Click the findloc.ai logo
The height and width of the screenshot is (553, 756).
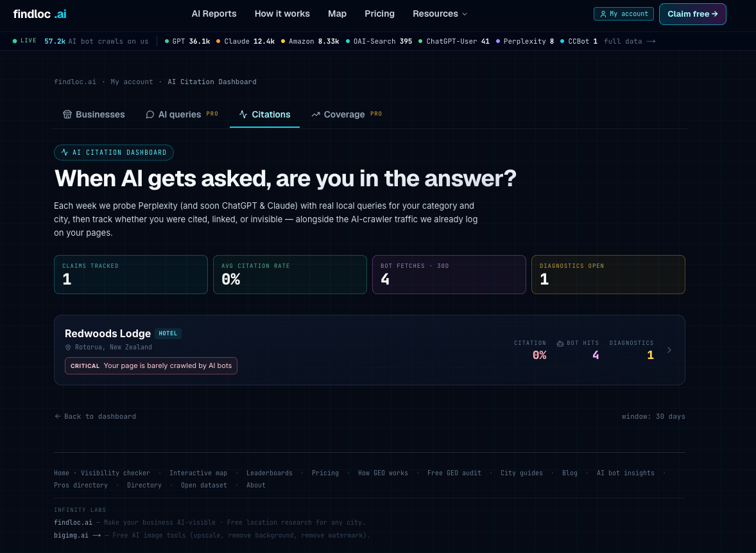point(40,14)
